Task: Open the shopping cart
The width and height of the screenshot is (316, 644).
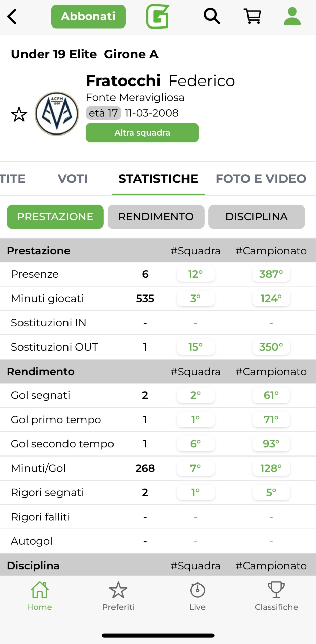Action: [x=253, y=16]
